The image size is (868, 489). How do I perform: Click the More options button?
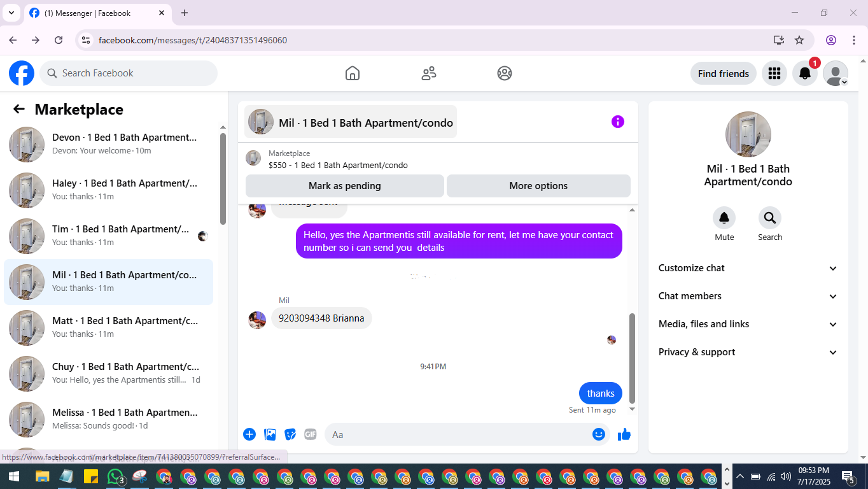pos(538,186)
